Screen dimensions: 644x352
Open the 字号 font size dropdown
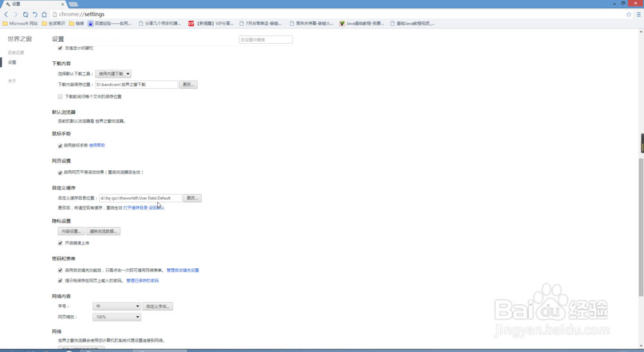coord(117,306)
